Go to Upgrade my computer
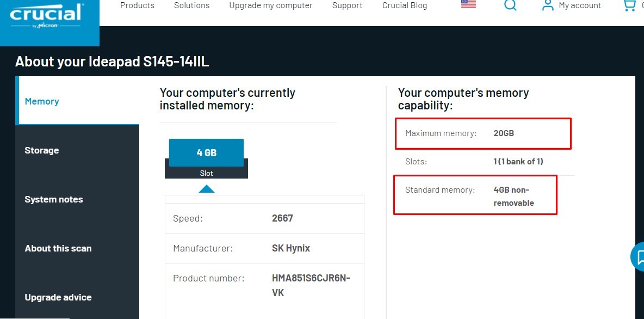The width and height of the screenshot is (644, 319). (271, 5)
